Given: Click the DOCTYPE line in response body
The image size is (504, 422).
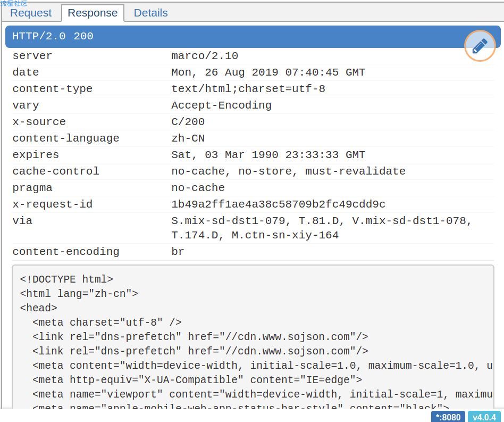Looking at the screenshot, I should [x=66, y=279].
